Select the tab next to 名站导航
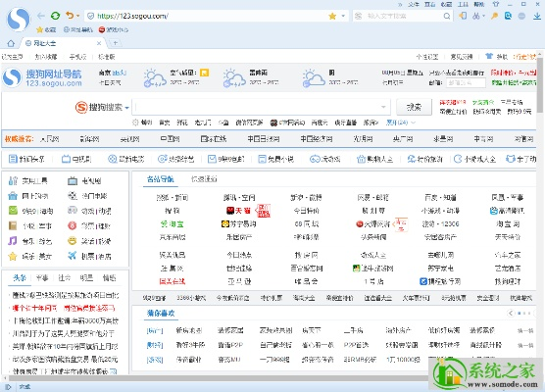 (x=204, y=179)
